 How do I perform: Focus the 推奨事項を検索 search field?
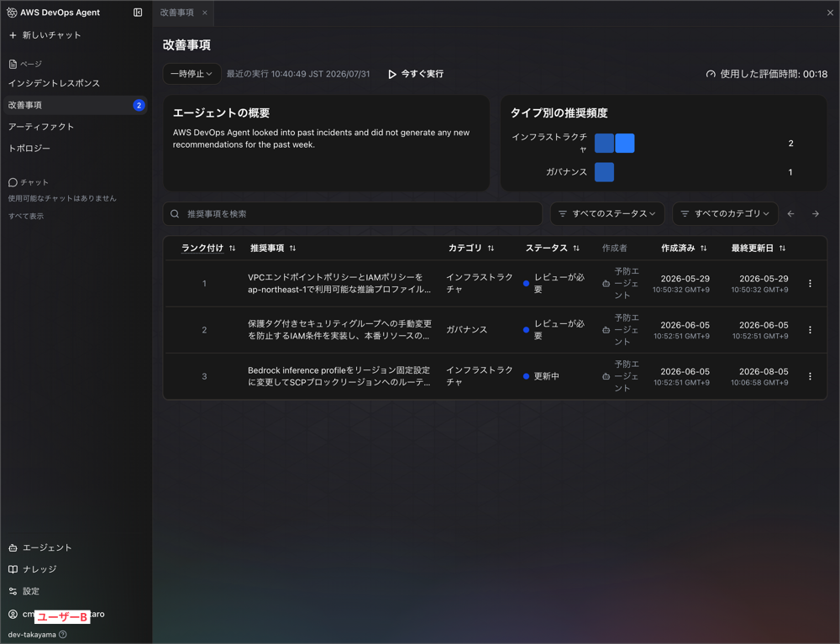pyautogui.click(x=353, y=213)
